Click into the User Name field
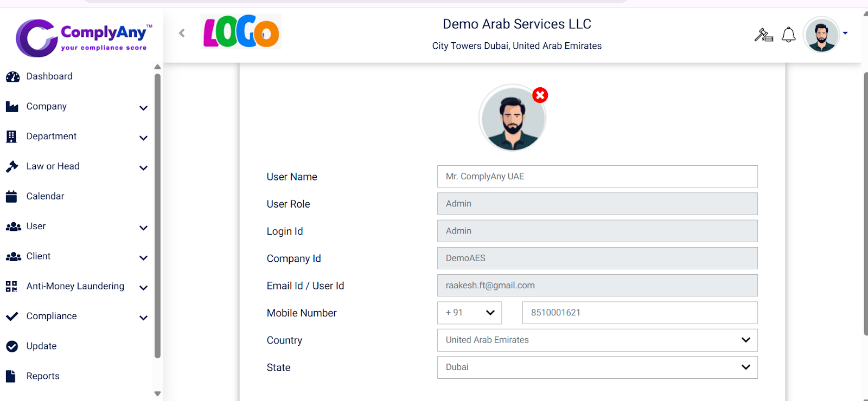 pos(597,177)
